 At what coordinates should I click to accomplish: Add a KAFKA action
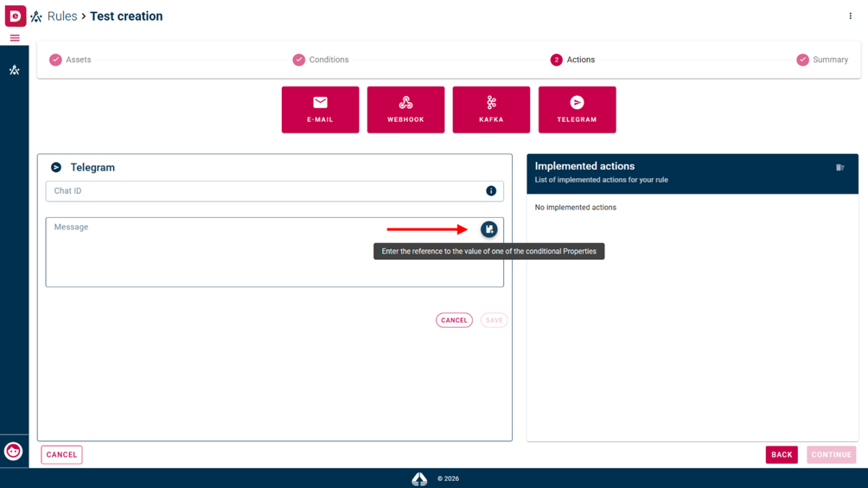click(x=491, y=110)
